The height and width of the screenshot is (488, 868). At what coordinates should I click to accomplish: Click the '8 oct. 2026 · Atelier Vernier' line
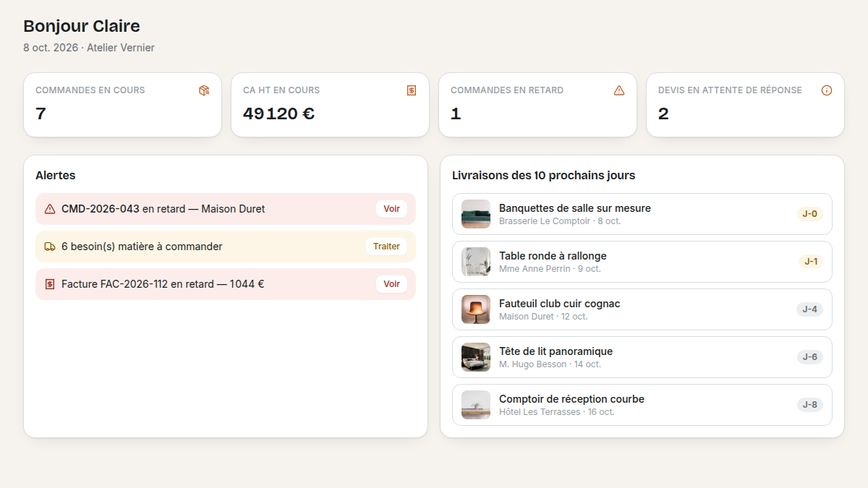[89, 48]
